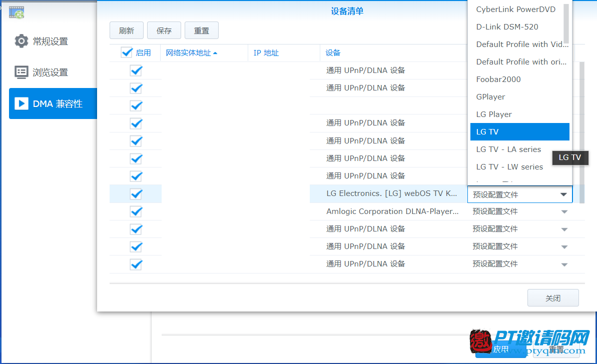The image size is (597, 364).
Task: Collapse the profile dropdown on the LG Electronics row
Action: pos(564,194)
